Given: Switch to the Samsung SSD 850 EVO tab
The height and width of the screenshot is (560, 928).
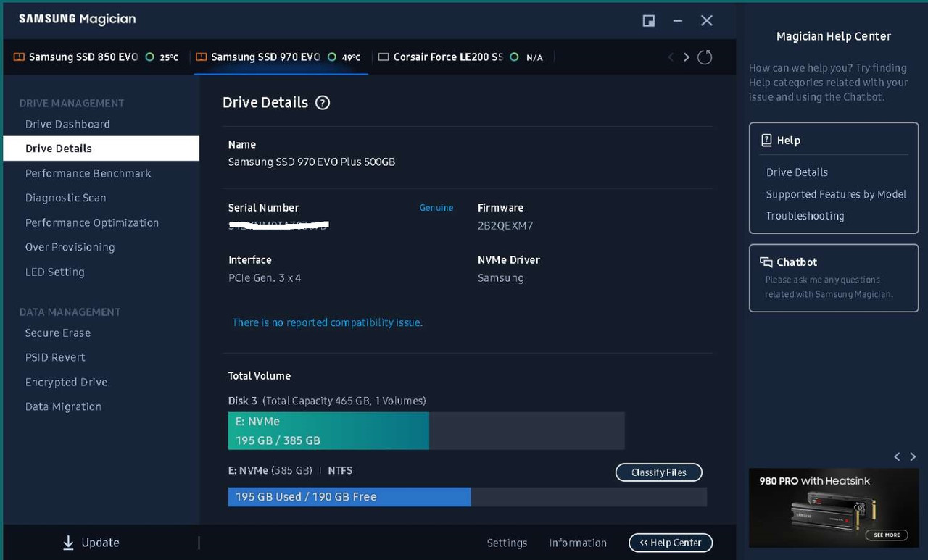Looking at the screenshot, I should [97, 57].
